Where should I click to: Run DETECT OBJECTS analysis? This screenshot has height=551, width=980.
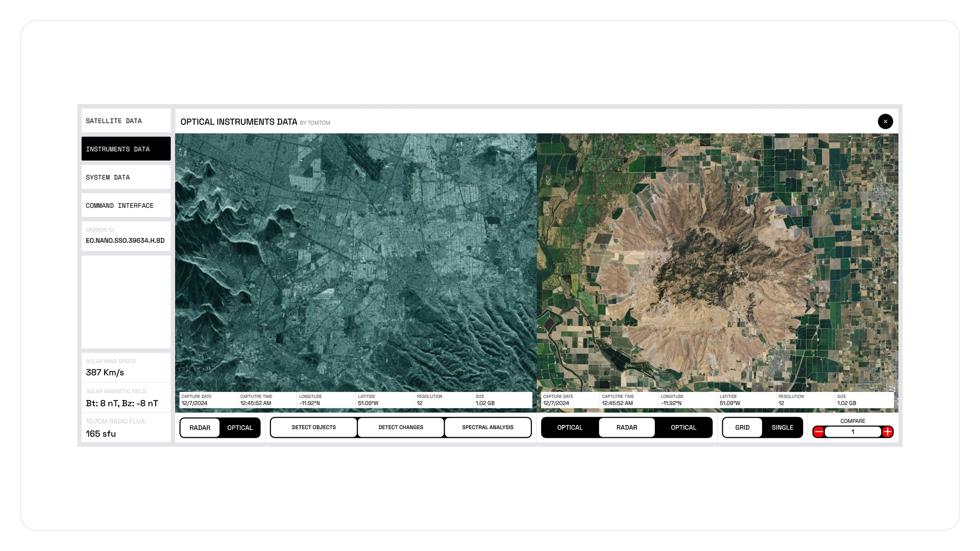point(313,428)
